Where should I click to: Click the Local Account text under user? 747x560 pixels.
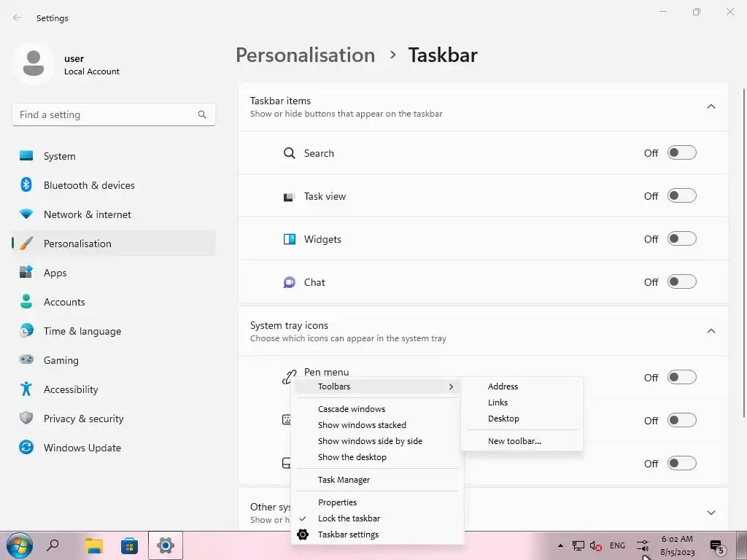point(92,71)
